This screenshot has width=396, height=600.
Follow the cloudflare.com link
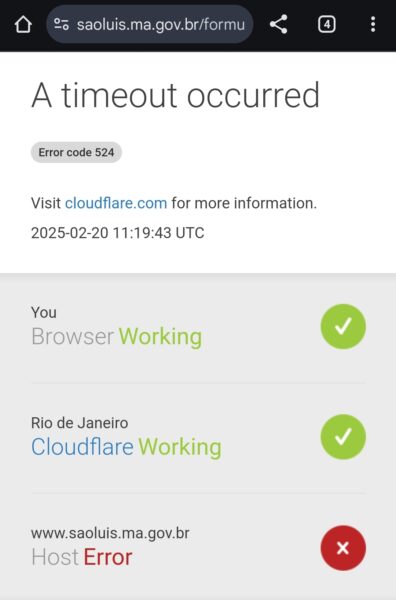click(x=116, y=203)
